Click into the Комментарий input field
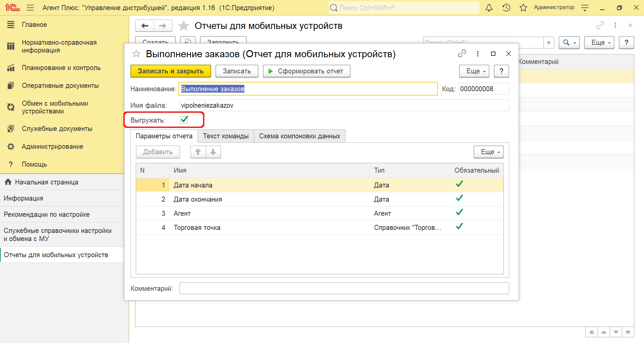Image resolution: width=644 pixels, height=343 pixels. click(344, 288)
